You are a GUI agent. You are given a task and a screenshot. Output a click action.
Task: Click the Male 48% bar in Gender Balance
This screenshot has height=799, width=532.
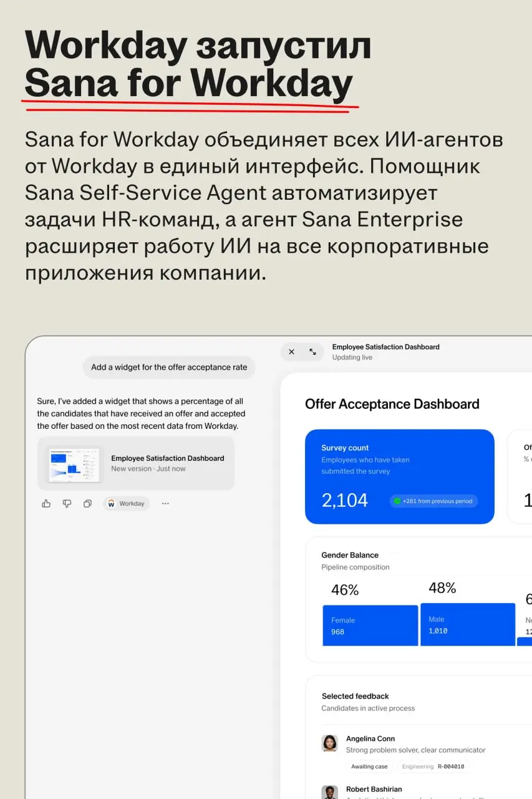coord(468,625)
